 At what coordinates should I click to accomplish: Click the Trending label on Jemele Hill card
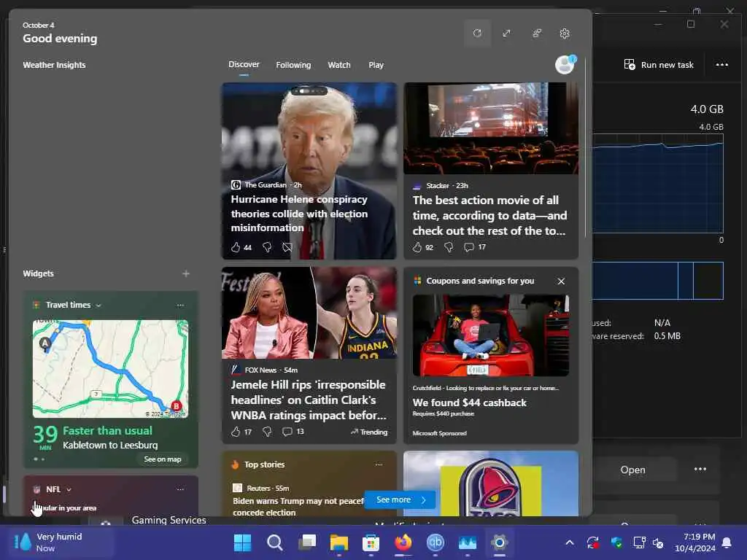(x=369, y=432)
